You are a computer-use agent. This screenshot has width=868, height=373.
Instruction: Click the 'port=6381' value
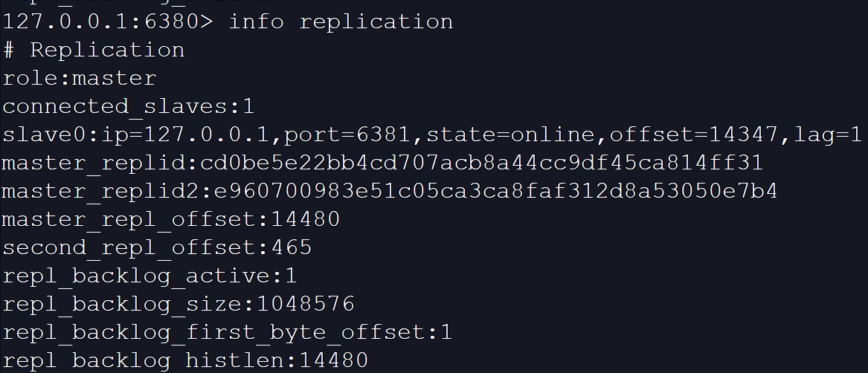pyautogui.click(x=347, y=134)
